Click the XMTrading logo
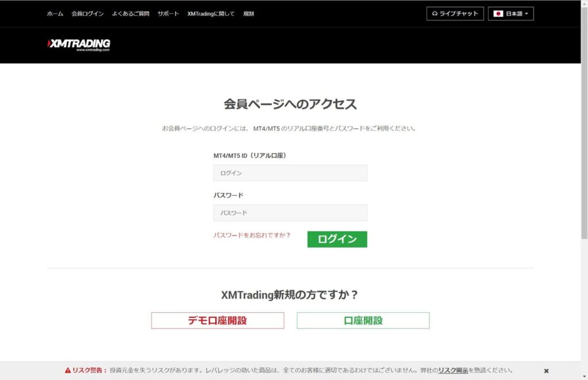The width and height of the screenshot is (588, 380). click(x=79, y=45)
